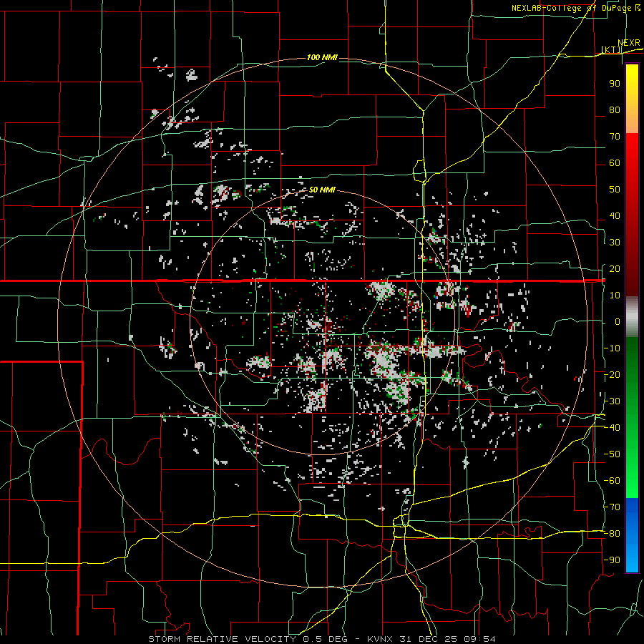
Task: Click the positive 50 scale tick label
Action: 615,190
